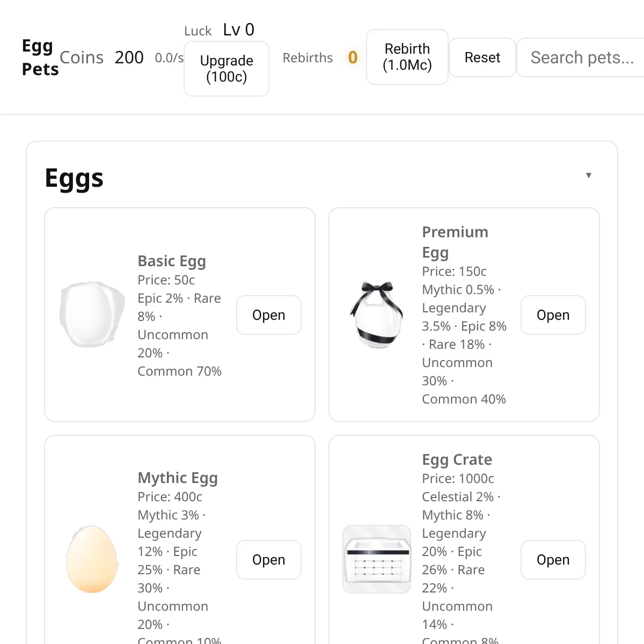Open an Egg Crate
This screenshot has height=644, width=644.
pyautogui.click(x=553, y=560)
